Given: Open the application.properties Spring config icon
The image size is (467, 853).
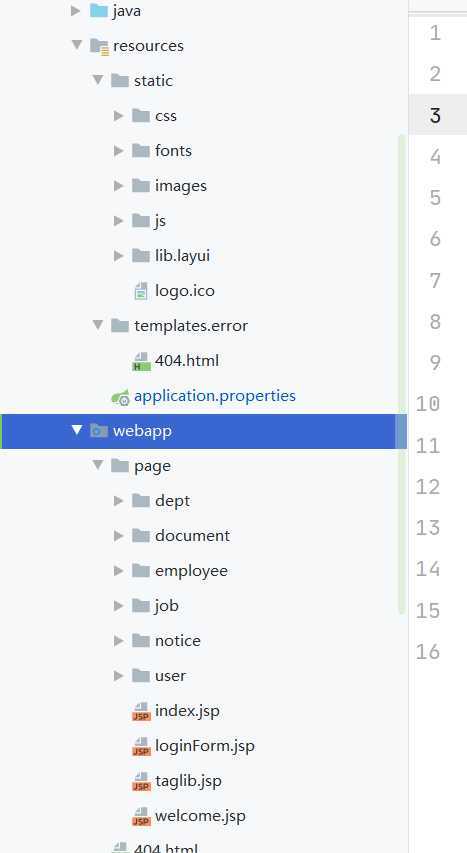Looking at the screenshot, I should [x=120, y=397].
